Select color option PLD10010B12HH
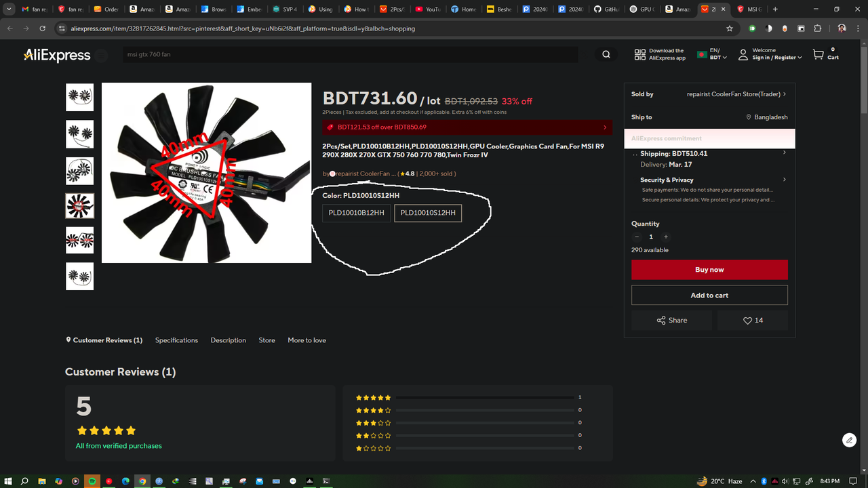 (357, 213)
